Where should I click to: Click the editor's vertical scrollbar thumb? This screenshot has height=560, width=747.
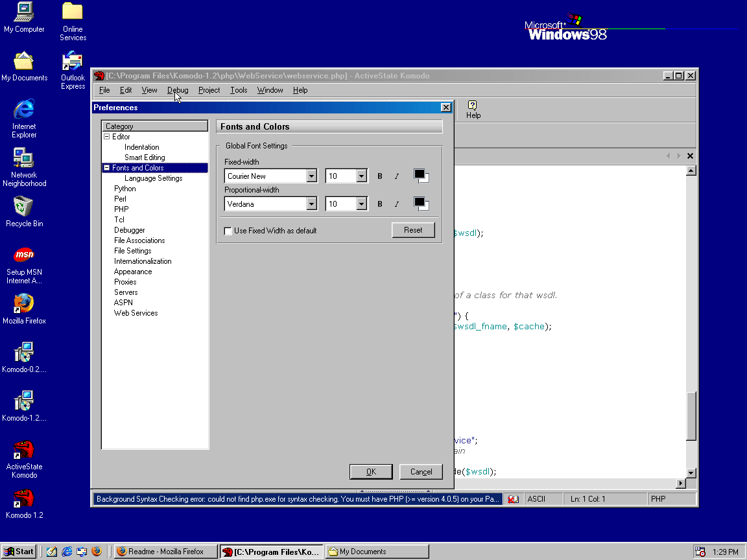tap(691, 415)
